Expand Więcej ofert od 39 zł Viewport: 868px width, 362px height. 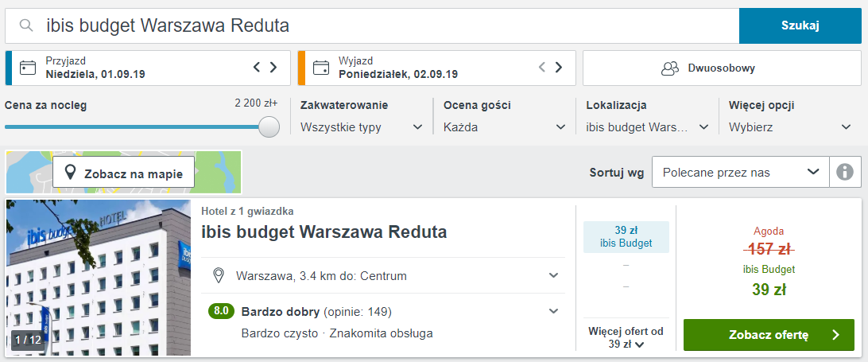pyautogui.click(x=626, y=337)
